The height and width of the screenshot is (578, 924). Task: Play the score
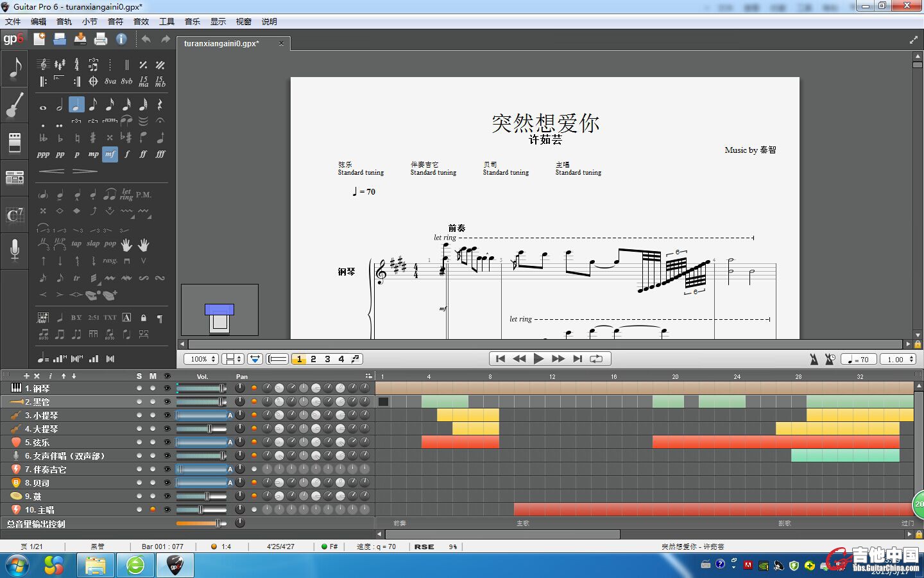(x=538, y=359)
